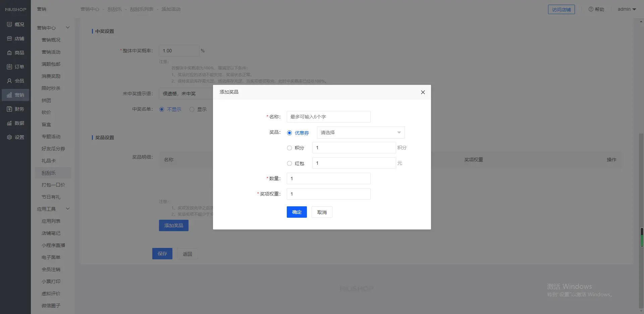
Task: Click the 概况 overview icon in sidebar
Action: [9, 24]
